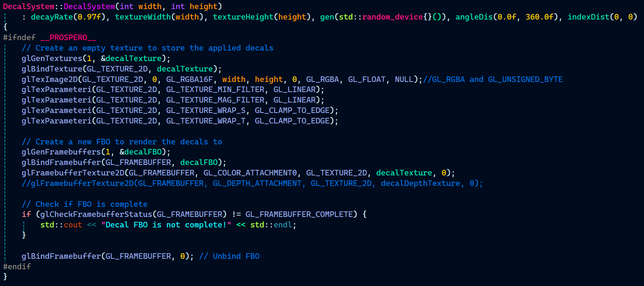This screenshot has height=286, width=644.
Task: Select the GL_TEXTURE_WRAP_S constant
Action: click(206, 111)
